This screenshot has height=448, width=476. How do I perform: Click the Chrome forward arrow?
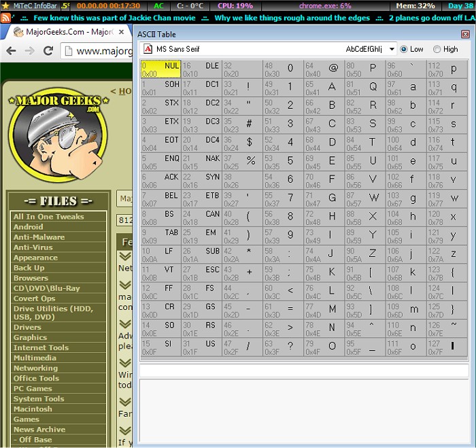(x=29, y=51)
